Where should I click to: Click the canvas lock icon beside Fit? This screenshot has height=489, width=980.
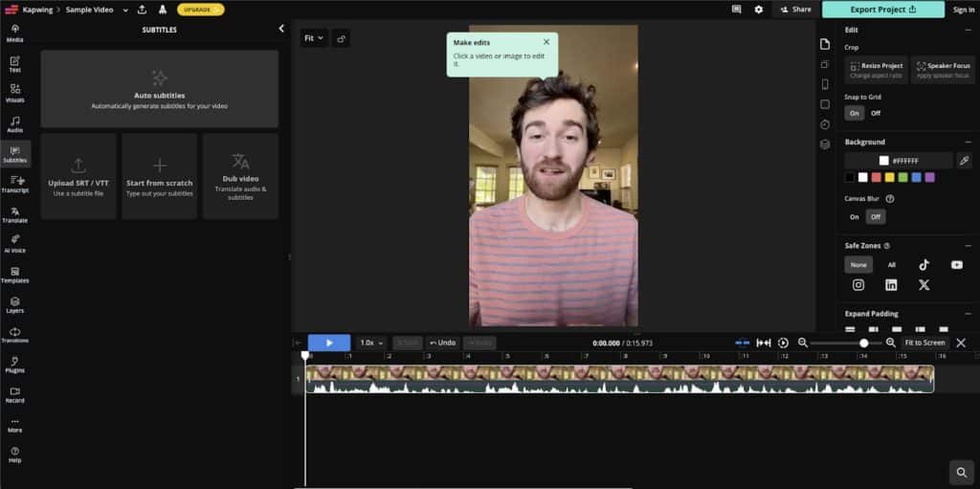[x=342, y=38]
